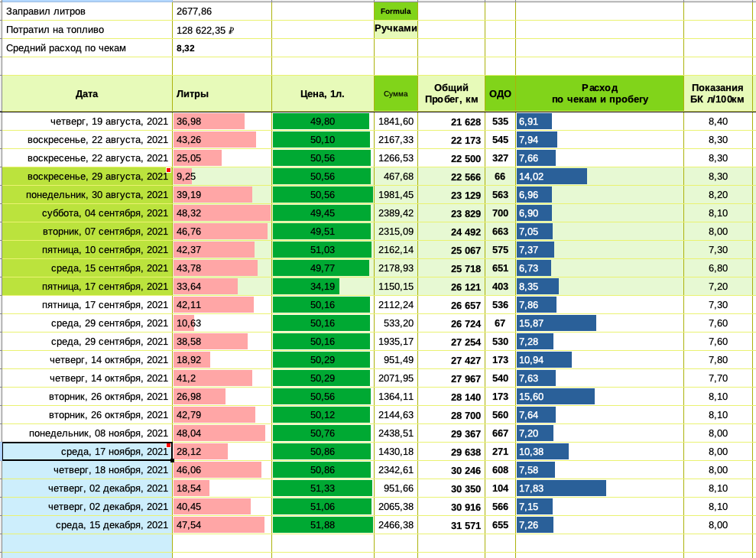756x558 pixels.
Task: Select the green Formula legend cell
Action: 395,11
